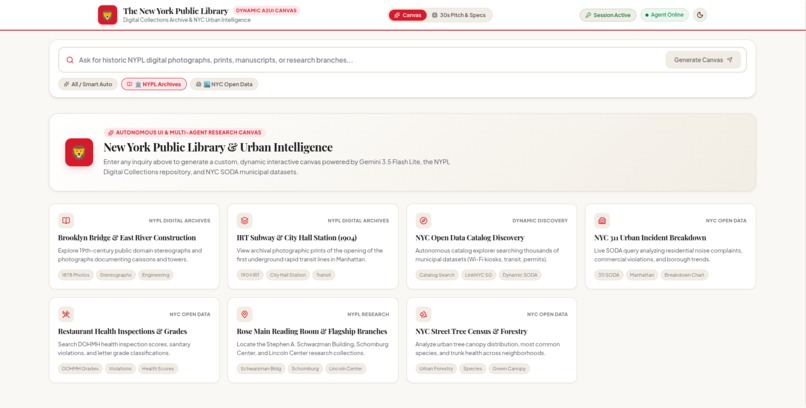The height and width of the screenshot is (408, 806).
Task: Click the Species tag
Action: pos(472,368)
